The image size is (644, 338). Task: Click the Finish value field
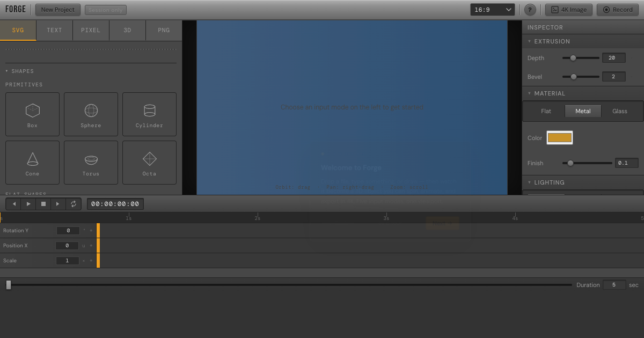(626, 163)
